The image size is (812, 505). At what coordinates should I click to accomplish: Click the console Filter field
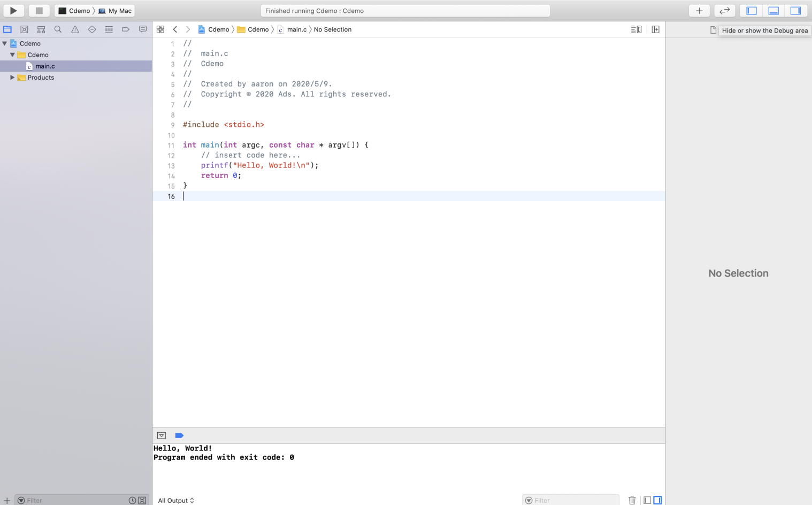click(571, 500)
